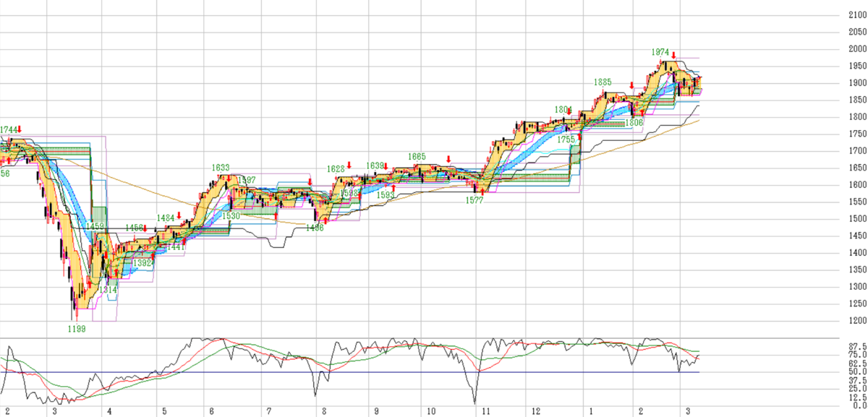
Task: Click the month 4 time axis label
Action: coord(109,411)
